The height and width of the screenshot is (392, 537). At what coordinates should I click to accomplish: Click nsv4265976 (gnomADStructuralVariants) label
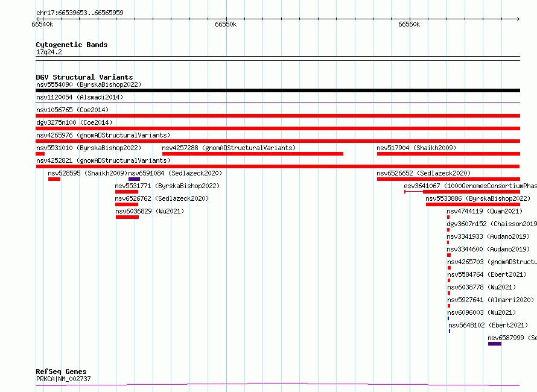103,135
